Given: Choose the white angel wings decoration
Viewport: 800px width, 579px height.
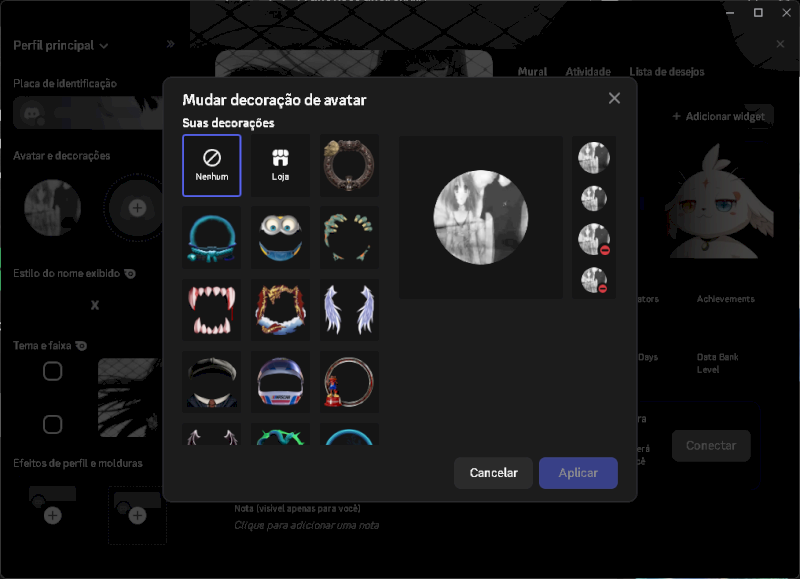Looking at the screenshot, I should [x=349, y=310].
